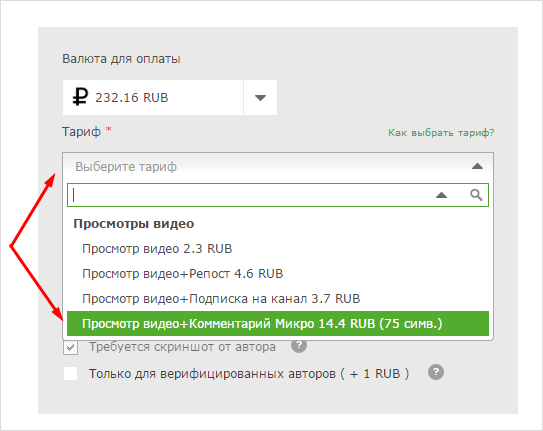Click the 'Требуется скриншот от автора' label
This screenshot has width=543, height=431.
point(183,347)
